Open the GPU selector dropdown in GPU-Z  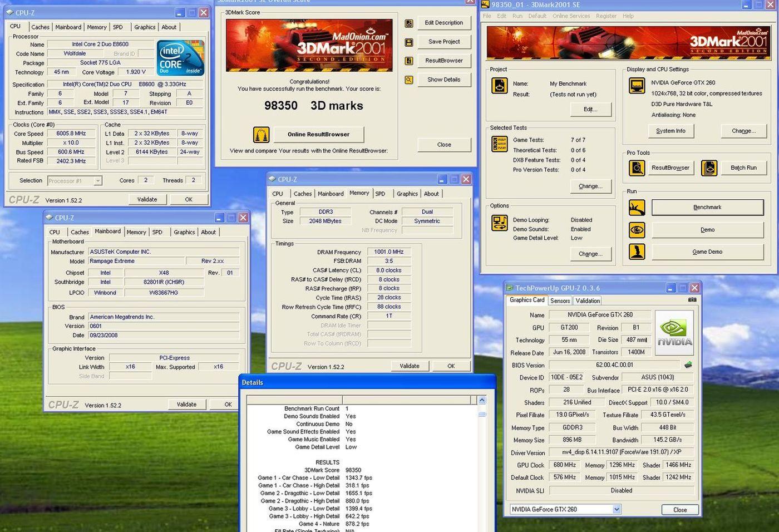click(617, 509)
